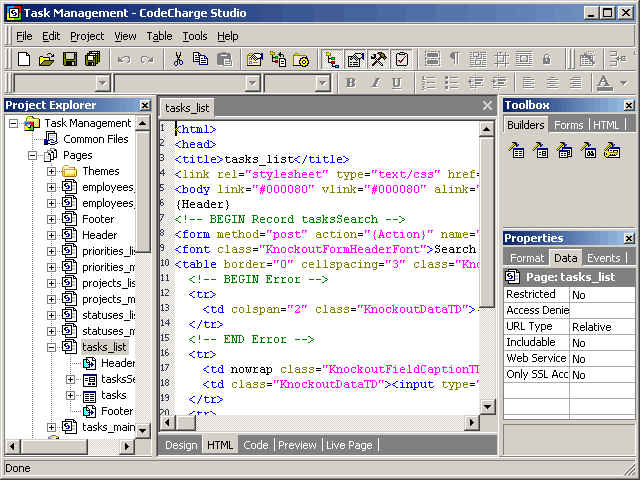Screen dimensions: 640x480
Task: Click the Save icon in toolbar
Action: coord(70,60)
